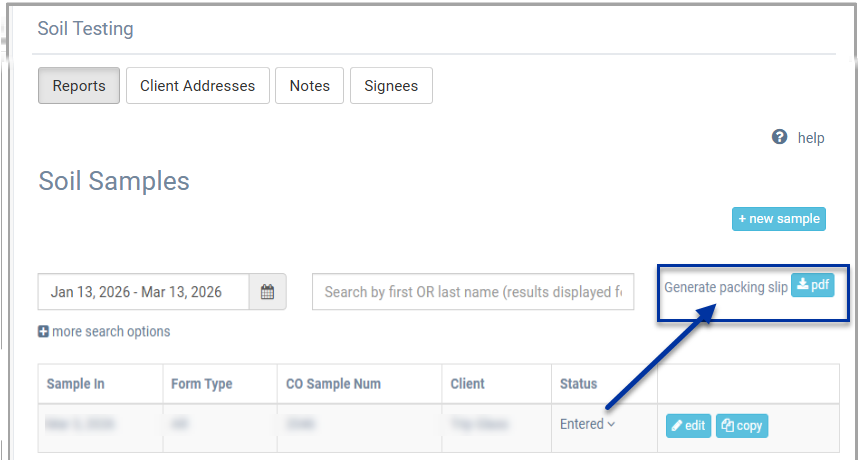Go to the Signees tab
865x460 pixels.
[x=391, y=86]
